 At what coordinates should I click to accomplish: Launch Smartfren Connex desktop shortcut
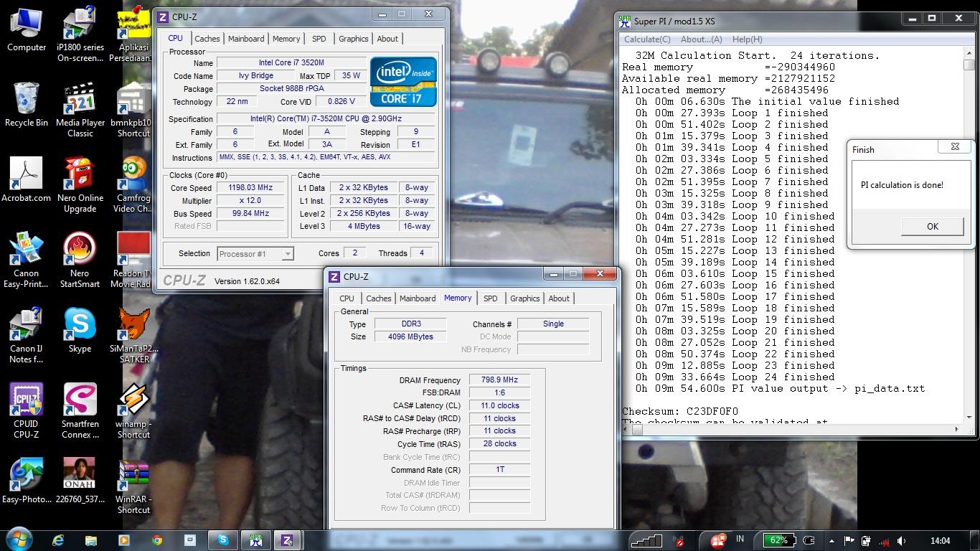pos(80,412)
